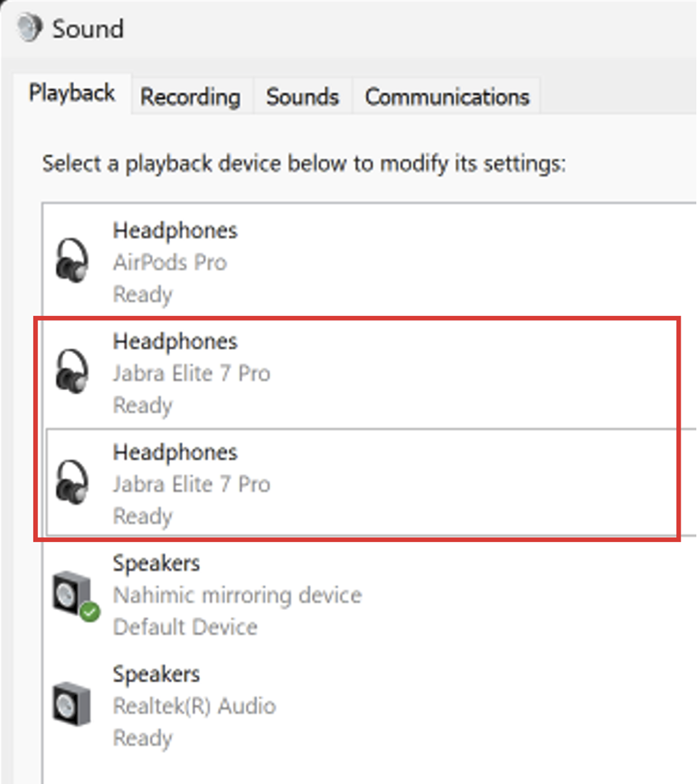
Task: Select the first Jabra Elite 7 Pro name
Action: [x=192, y=373]
